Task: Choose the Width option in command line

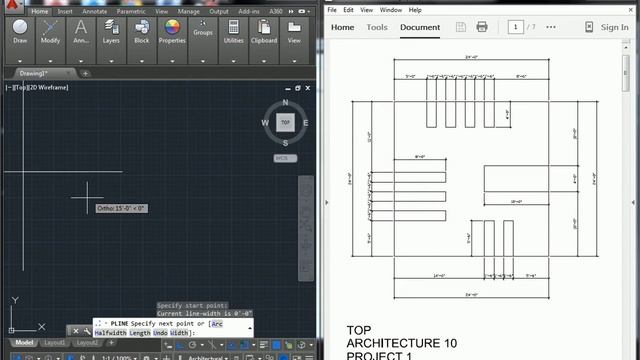Action: 179,333
